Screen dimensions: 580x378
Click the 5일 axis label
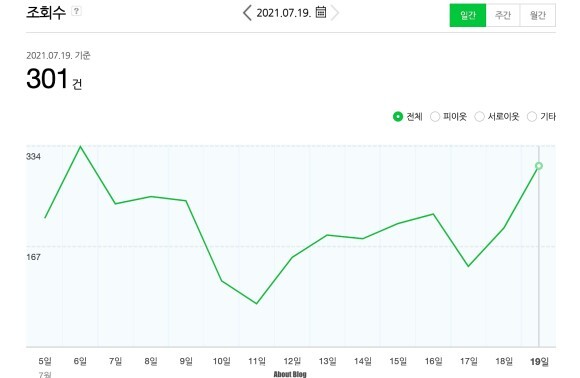point(45,361)
